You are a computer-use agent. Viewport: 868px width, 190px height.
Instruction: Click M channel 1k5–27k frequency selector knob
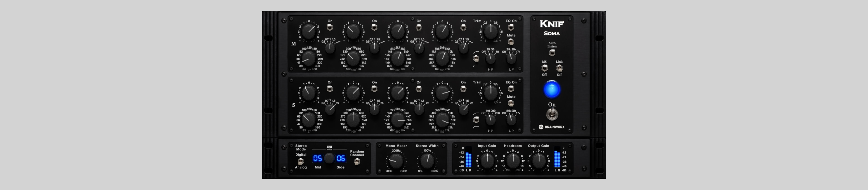point(442,59)
